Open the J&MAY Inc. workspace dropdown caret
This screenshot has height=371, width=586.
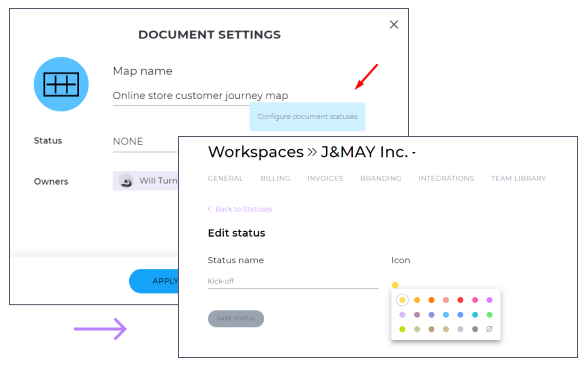pyautogui.click(x=414, y=153)
